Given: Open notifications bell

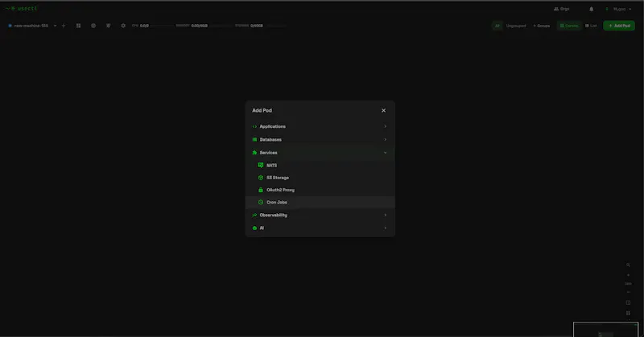Looking at the screenshot, I should tap(592, 9).
